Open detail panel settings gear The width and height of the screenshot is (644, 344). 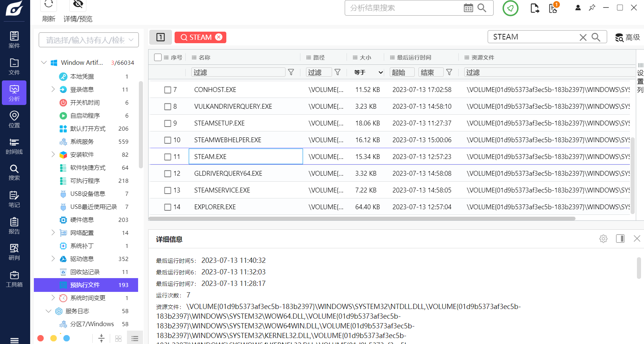(603, 239)
